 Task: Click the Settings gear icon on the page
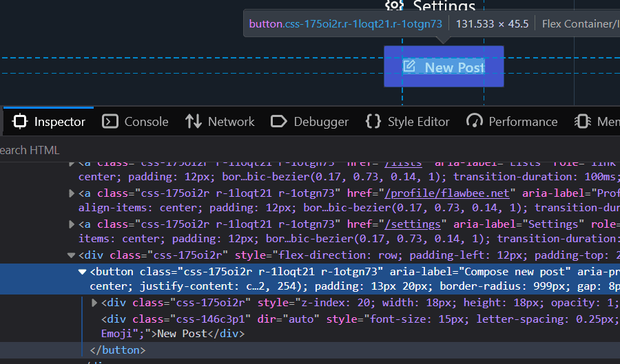coord(394,6)
